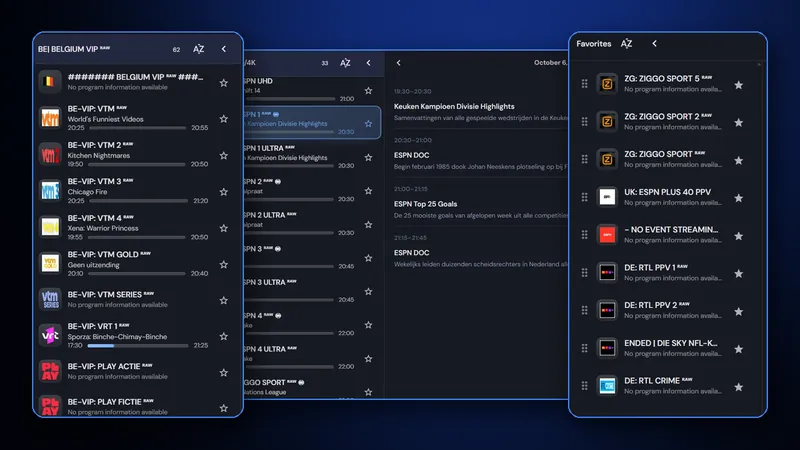Screen dimensions: 800x450
Task: Unfavorite ENDED | DIE SKY NFL star
Action: click(738, 349)
